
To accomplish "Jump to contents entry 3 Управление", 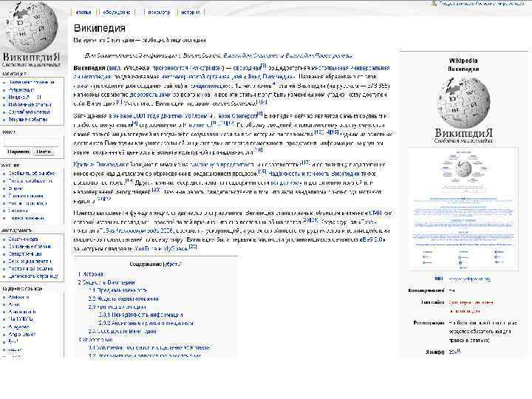I will point(95,340).
